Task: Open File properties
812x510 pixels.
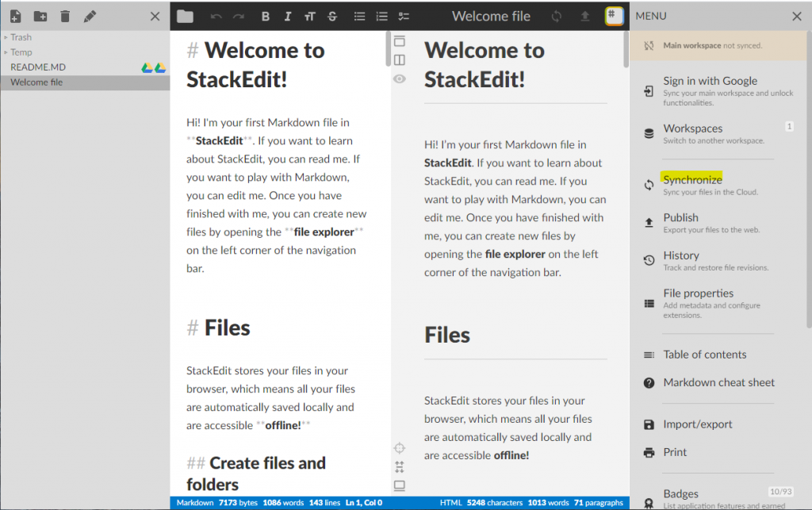Action: pos(718,304)
